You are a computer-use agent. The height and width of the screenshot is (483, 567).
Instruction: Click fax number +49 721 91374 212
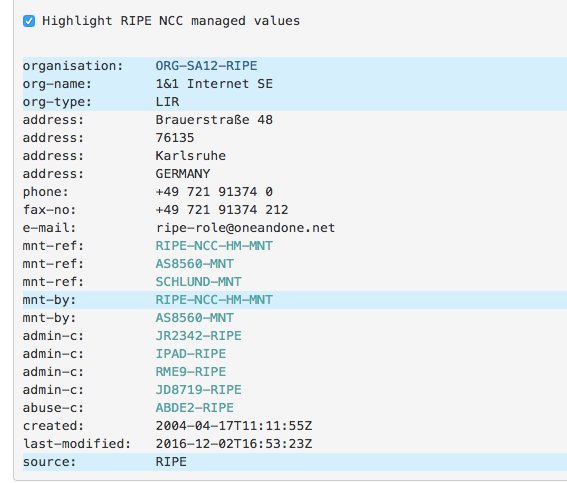[222, 210]
